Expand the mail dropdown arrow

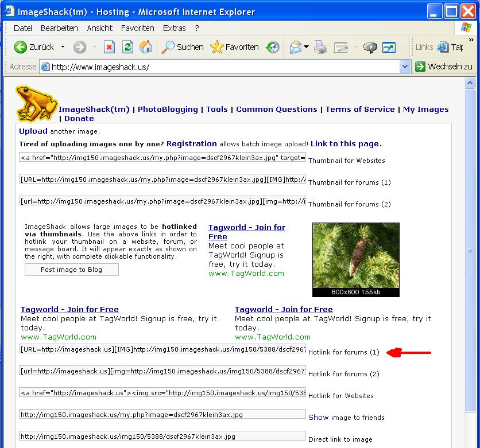point(306,47)
